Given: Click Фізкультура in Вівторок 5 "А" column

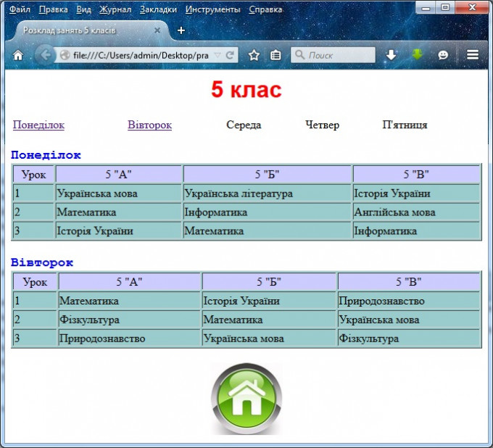Looking at the screenshot, I should tap(129, 320).
